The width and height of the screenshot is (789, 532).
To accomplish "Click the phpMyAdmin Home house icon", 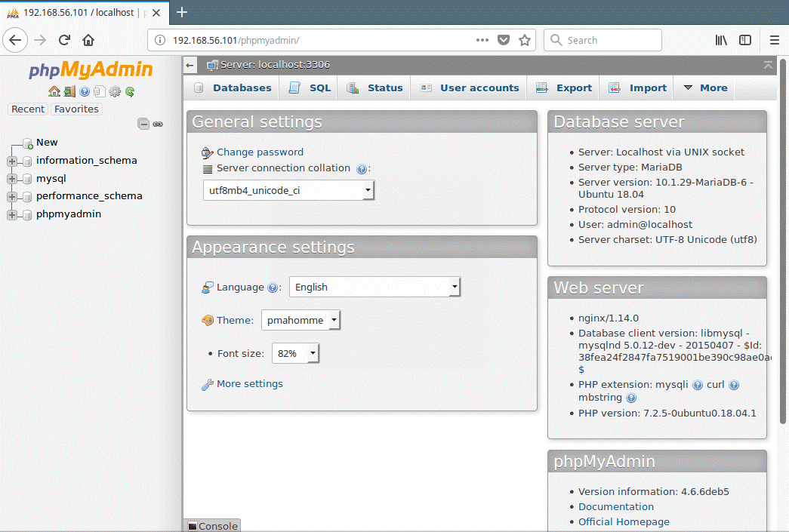I will click(x=54, y=91).
